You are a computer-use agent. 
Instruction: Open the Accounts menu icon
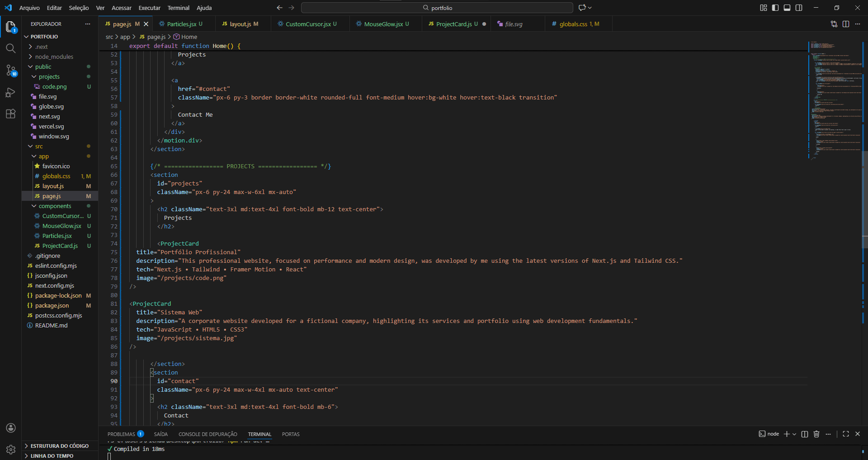click(11, 428)
